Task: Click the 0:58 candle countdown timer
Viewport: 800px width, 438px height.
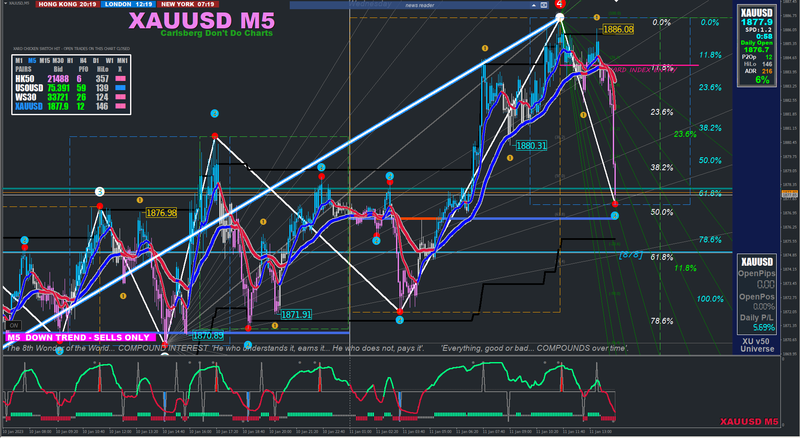Action: coord(764,36)
